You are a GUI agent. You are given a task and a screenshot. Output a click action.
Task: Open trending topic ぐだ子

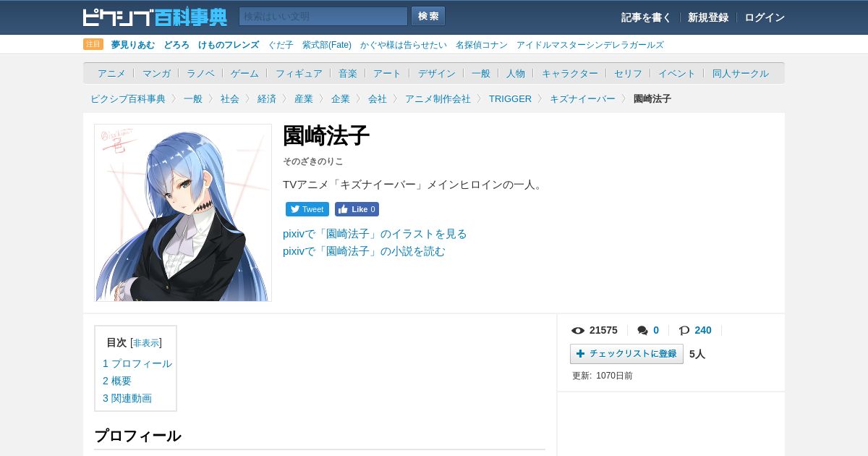pos(281,45)
